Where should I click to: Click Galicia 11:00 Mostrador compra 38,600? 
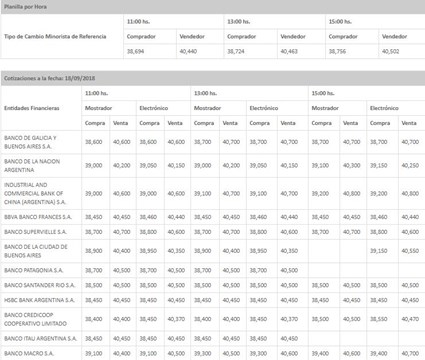94,142
